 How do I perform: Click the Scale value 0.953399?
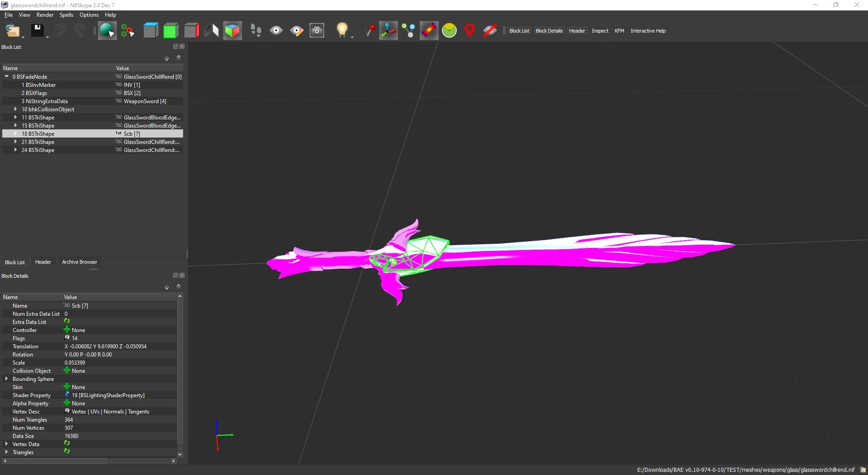(75, 362)
